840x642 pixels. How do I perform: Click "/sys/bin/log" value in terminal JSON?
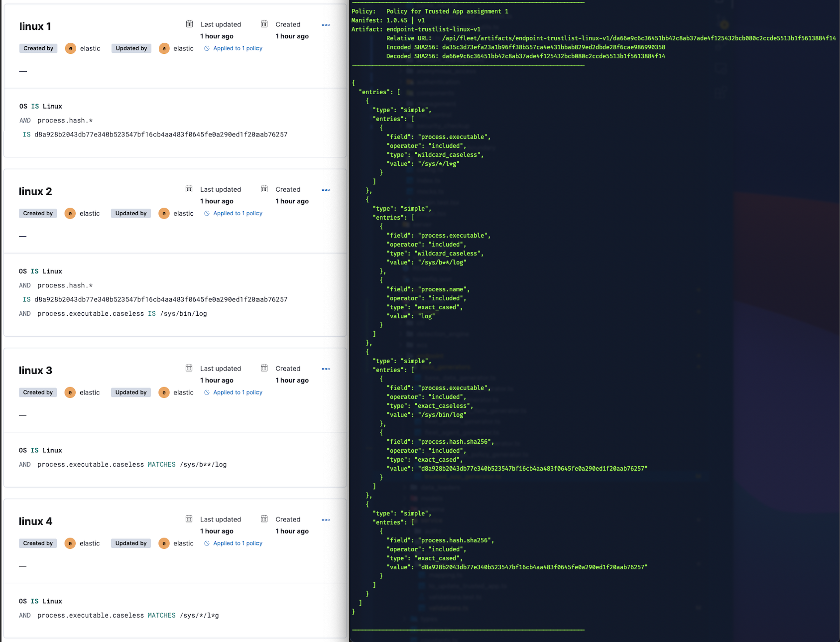442,415
